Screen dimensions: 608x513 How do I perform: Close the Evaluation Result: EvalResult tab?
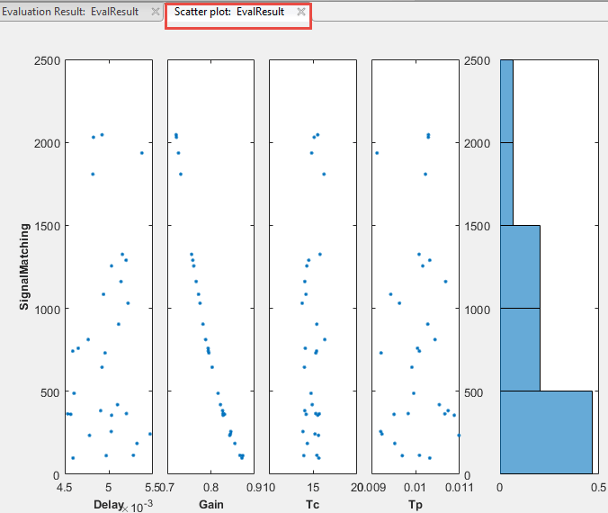155,12
